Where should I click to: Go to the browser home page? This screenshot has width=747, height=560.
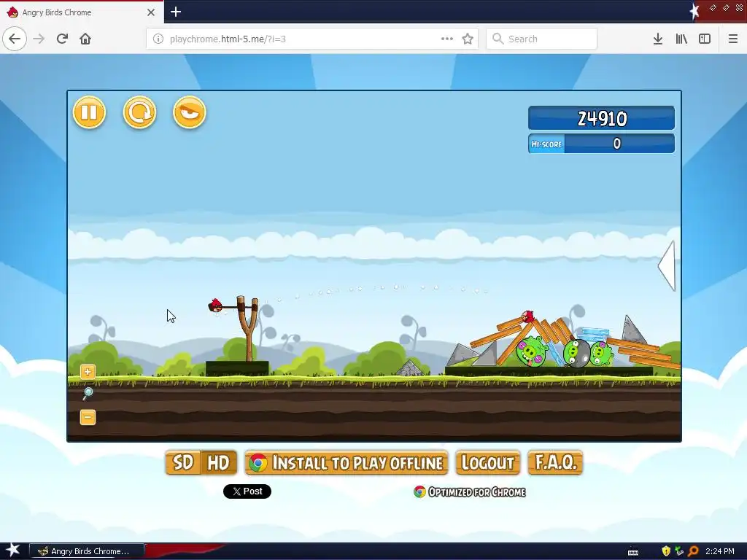[85, 39]
